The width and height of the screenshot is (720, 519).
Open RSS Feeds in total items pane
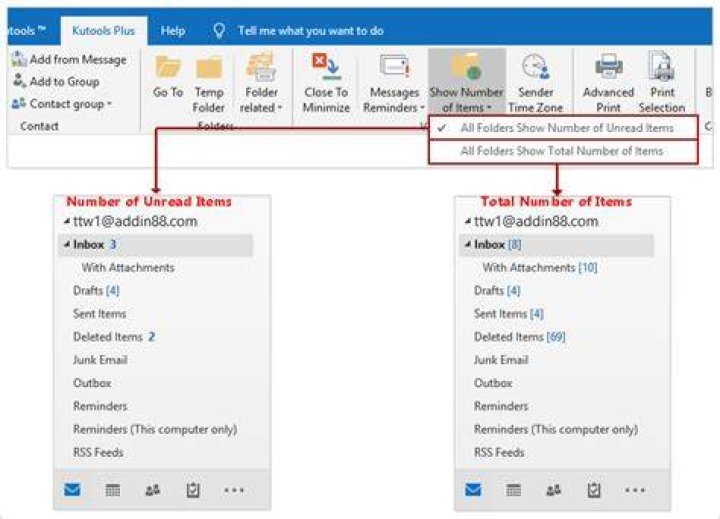pos(499,452)
